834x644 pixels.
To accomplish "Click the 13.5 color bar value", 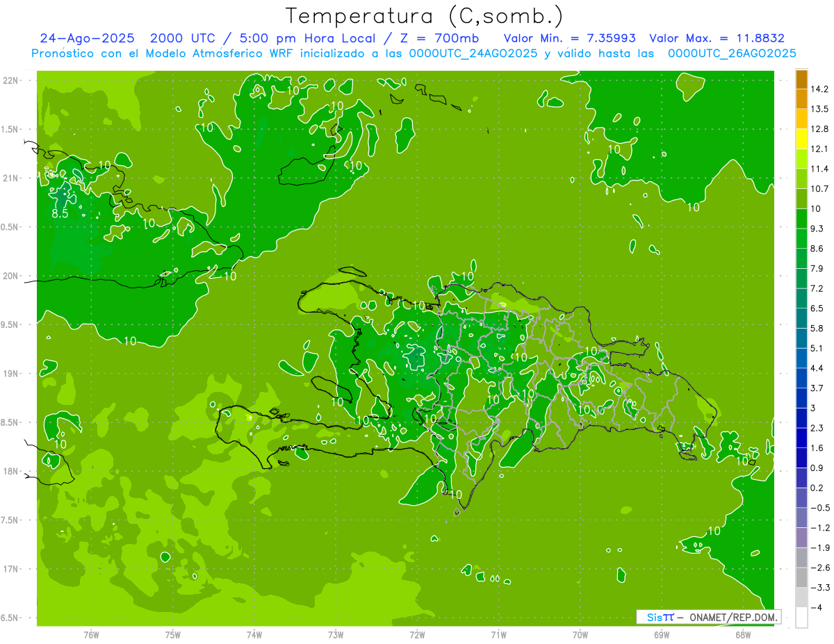I will point(820,109).
